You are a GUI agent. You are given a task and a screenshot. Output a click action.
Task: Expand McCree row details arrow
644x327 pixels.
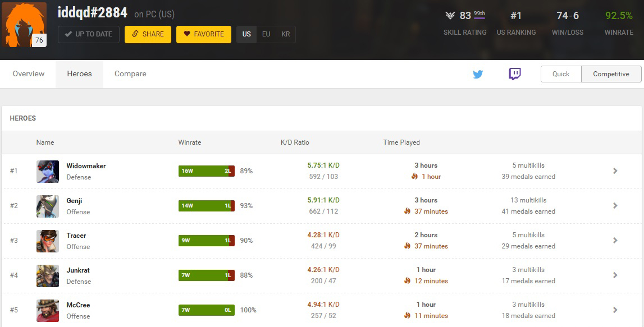[615, 310]
